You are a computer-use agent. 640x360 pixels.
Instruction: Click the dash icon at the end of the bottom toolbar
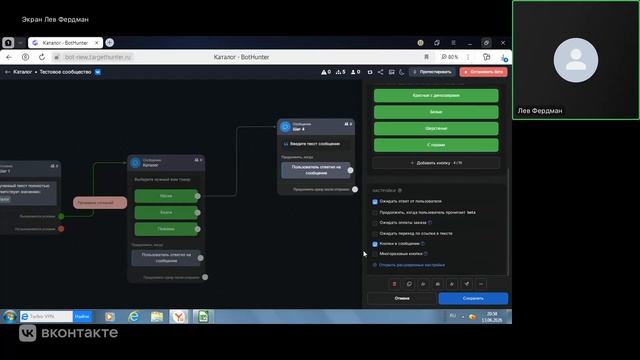coord(481,284)
